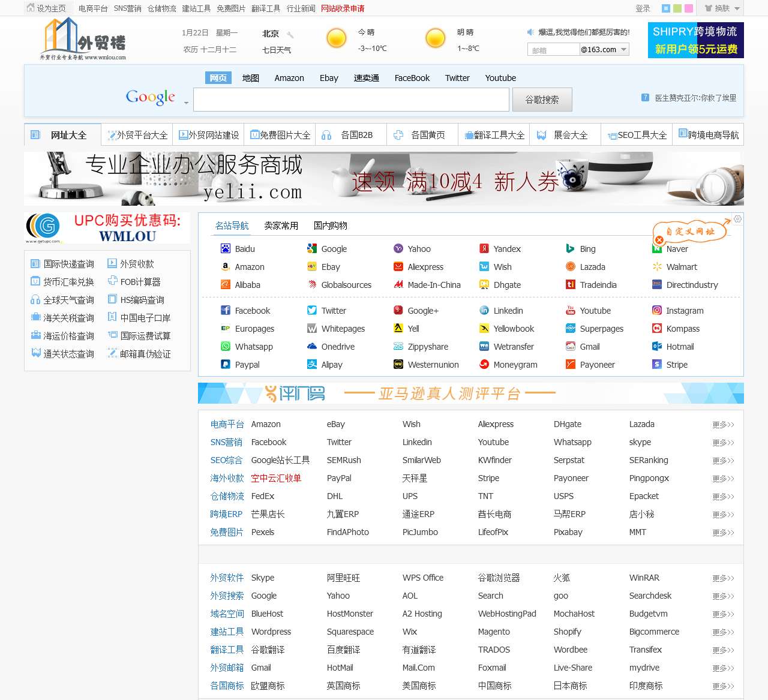Open the 换肤 skin dropdown
Image resolution: width=768 pixels, height=700 pixels.
(722, 8)
